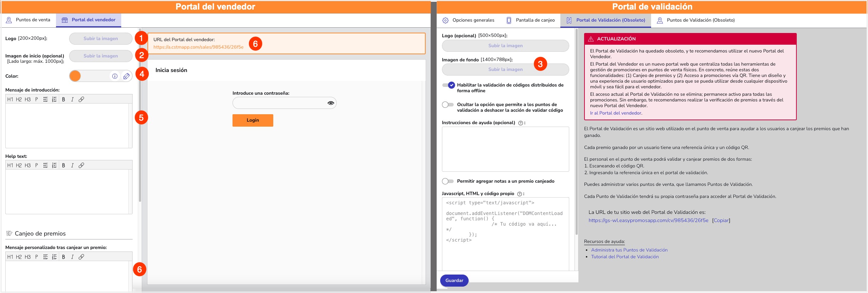Insert bullet list in Mensaje personalizado editor

[45, 257]
